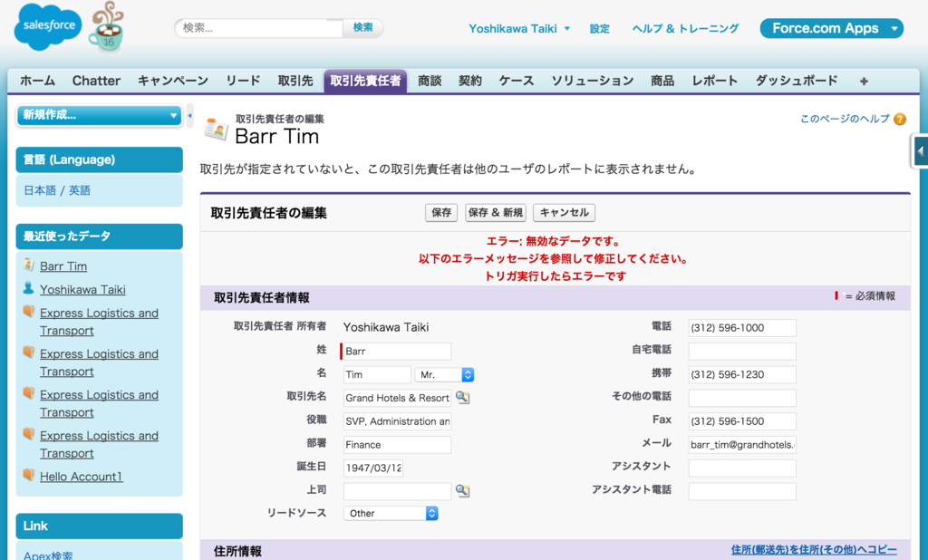Select the 取引先責任者 tab
928x560 pixels.
tap(365, 81)
